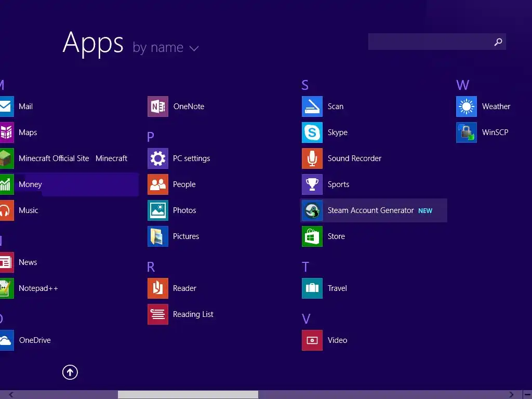
Task: Open the News app icon
Action: pos(7,262)
